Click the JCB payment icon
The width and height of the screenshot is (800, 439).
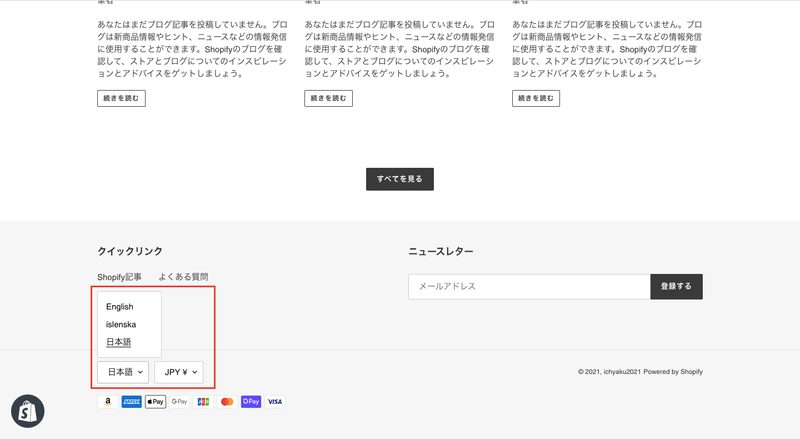click(x=203, y=402)
